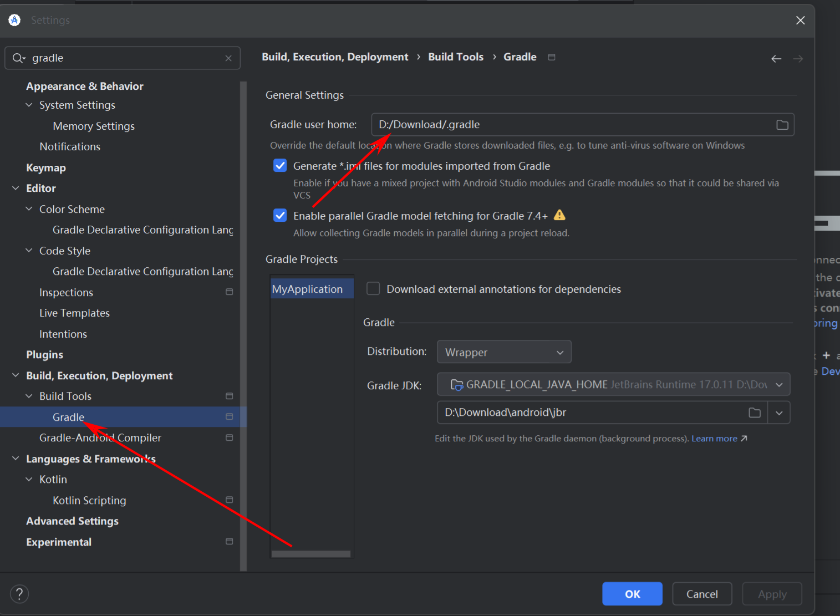840x616 pixels.
Task: Collapse System Settings tree node
Action: coord(29,105)
